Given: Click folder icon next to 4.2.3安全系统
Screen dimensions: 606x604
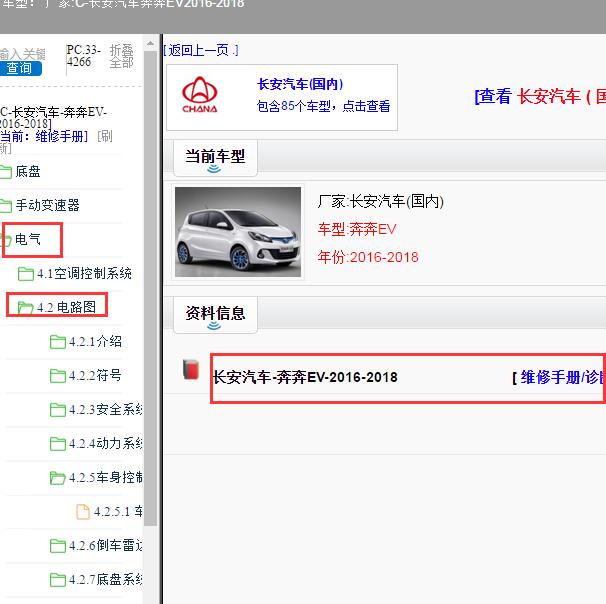Looking at the screenshot, I should click(x=58, y=410).
